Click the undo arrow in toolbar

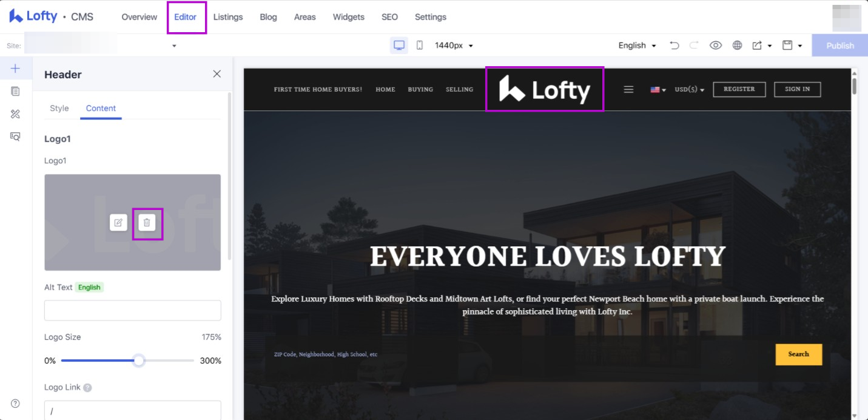(674, 46)
